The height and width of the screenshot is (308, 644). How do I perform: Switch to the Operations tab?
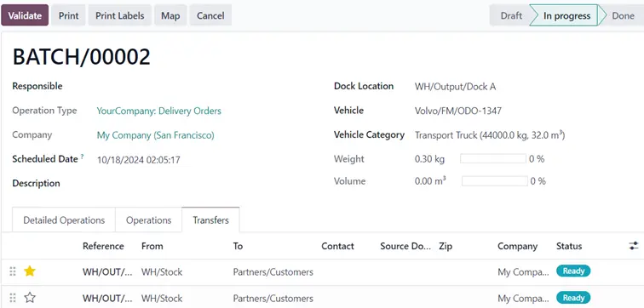[x=149, y=220]
